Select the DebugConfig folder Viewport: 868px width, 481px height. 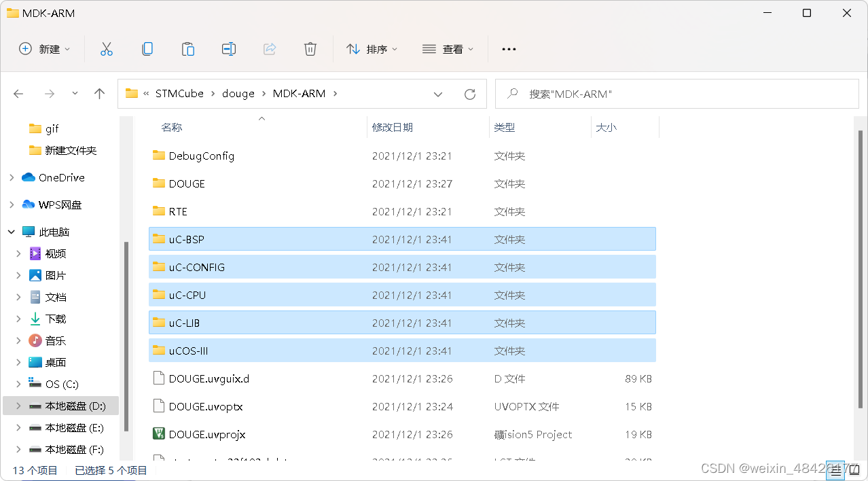pos(402,156)
